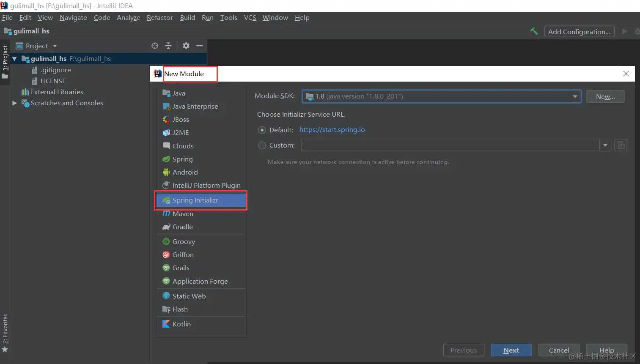Select Spring Initializr module type

[201, 200]
